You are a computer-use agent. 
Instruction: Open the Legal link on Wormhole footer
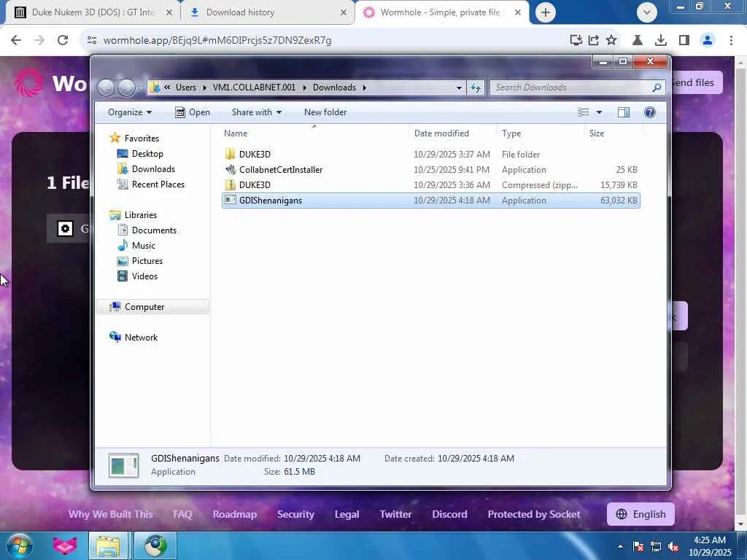[x=347, y=514]
